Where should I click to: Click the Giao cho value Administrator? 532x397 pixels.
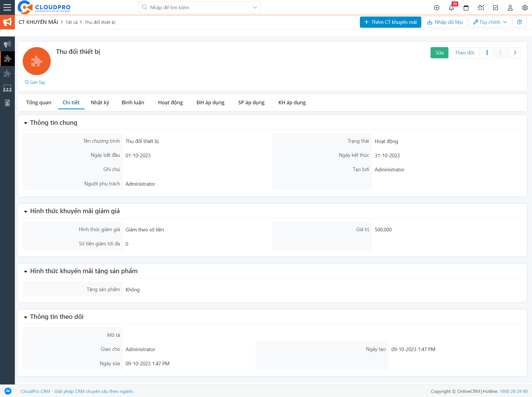140,349
